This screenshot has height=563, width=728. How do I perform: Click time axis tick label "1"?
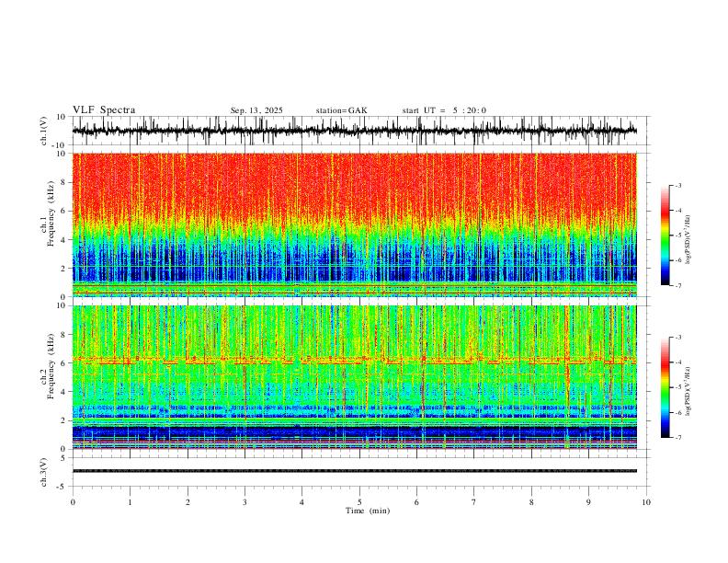click(130, 502)
